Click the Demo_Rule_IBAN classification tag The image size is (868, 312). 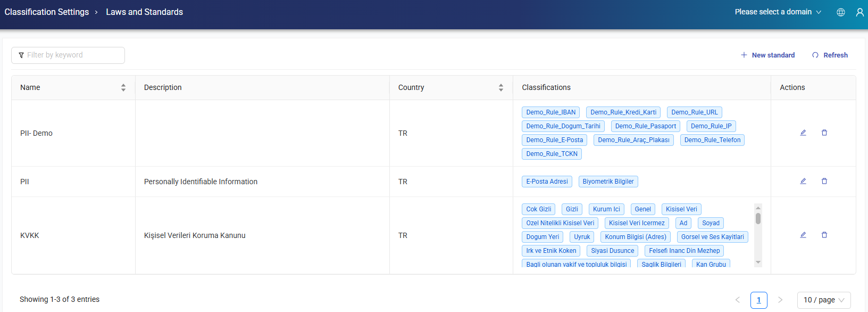pos(550,112)
